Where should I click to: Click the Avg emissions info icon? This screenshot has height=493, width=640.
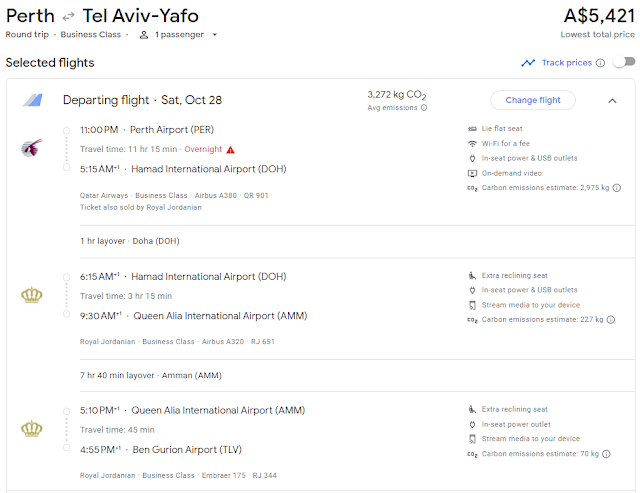[x=424, y=108]
